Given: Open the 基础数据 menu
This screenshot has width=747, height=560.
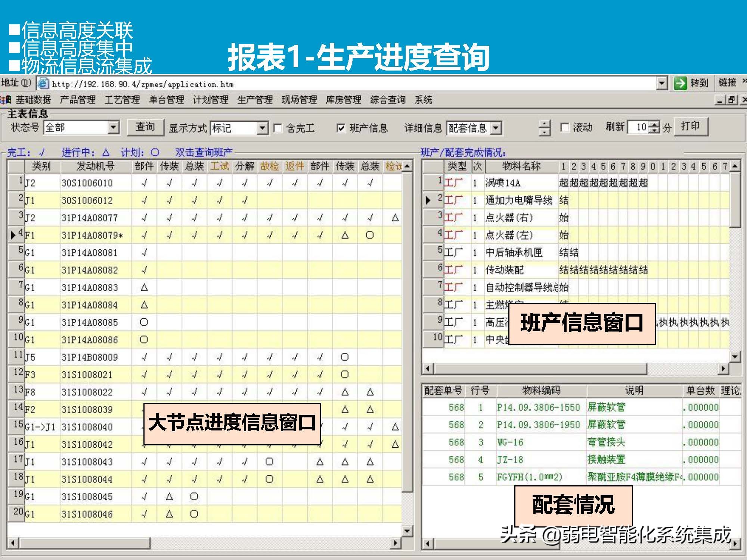Looking at the screenshot, I should point(33,100).
